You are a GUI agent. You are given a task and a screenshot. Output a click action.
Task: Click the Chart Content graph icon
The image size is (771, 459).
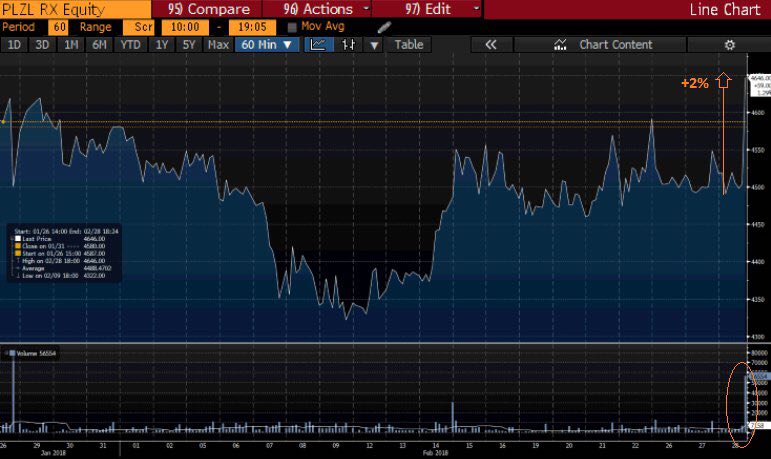560,45
